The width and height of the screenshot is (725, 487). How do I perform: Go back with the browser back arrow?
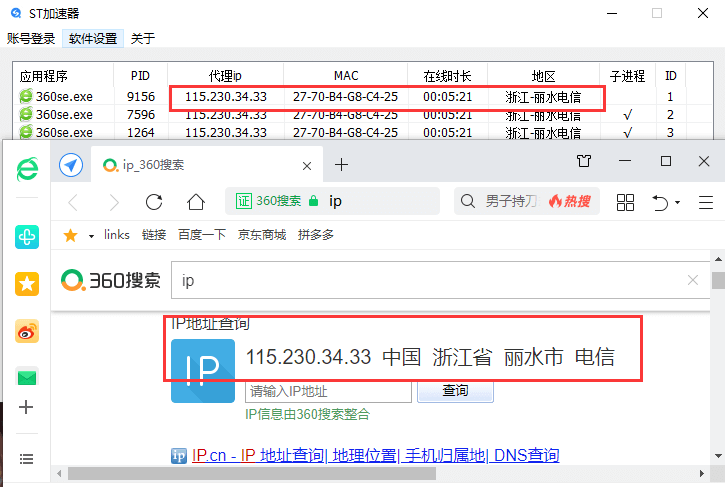(74, 202)
